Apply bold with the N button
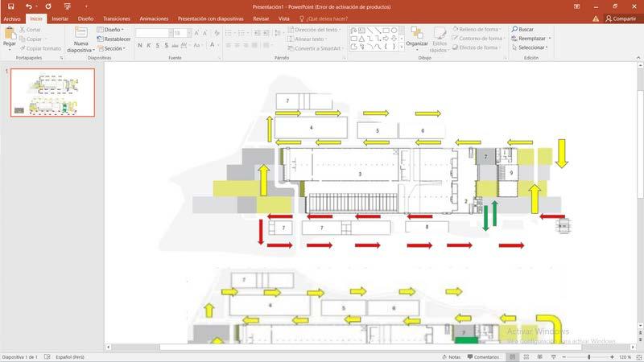Viewport: 644px width, 362px height. click(x=140, y=45)
